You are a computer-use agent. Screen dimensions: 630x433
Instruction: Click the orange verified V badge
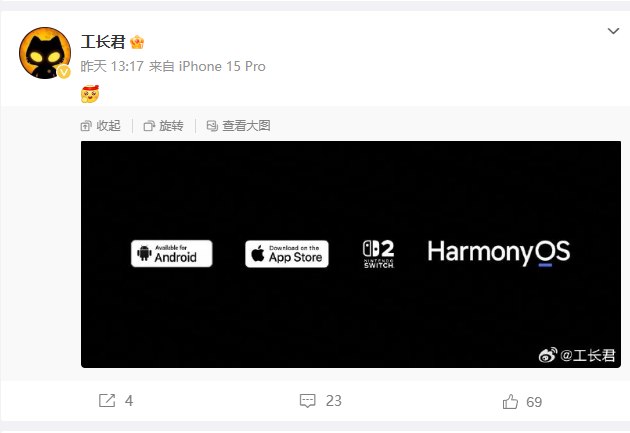[x=64, y=72]
